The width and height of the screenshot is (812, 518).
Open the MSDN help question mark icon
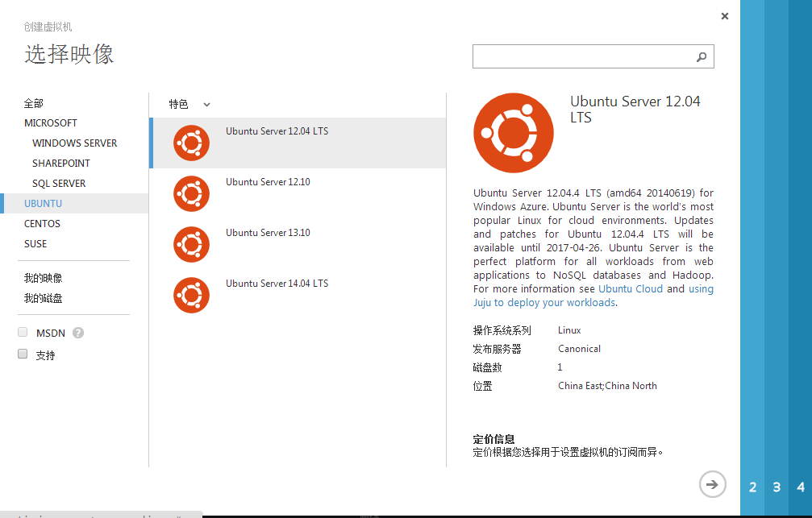click(x=78, y=333)
